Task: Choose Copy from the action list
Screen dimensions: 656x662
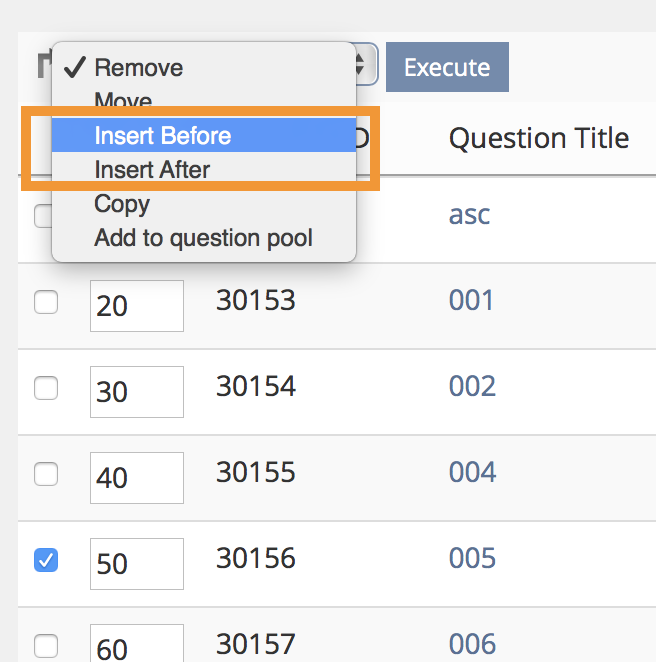Action: point(122,204)
